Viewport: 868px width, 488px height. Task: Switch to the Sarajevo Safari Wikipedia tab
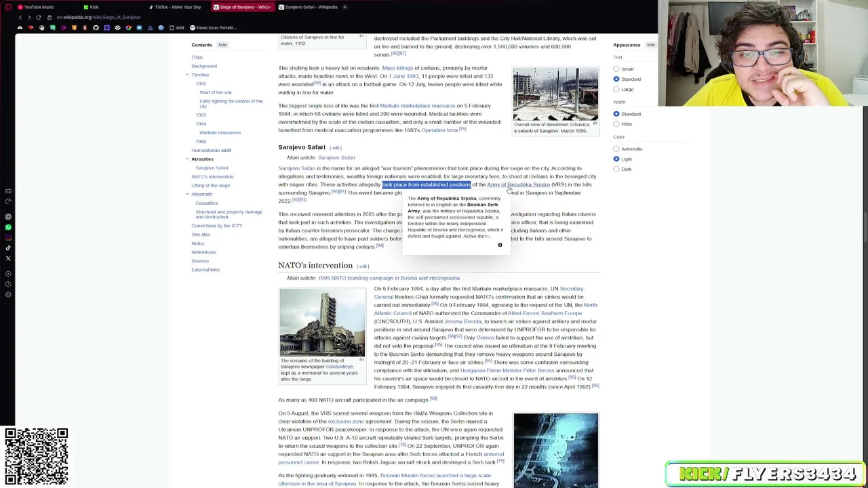307,7
